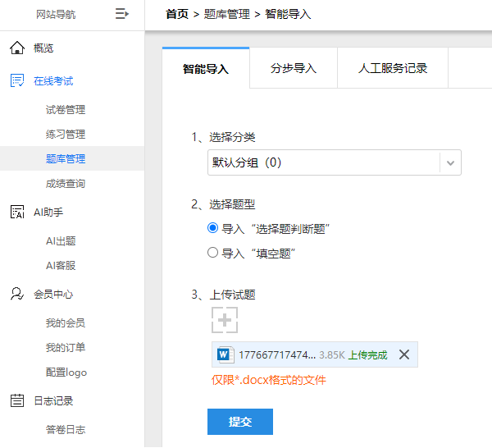Image resolution: width=492 pixels, height=448 pixels.
Task: Select the 导入“选择题判断题” radio button
Action: 212,227
